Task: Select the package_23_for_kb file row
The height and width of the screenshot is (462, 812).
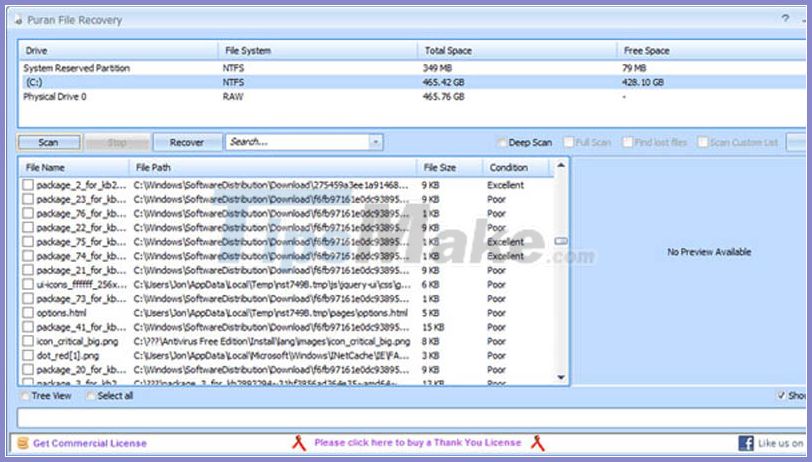Action: (287, 199)
